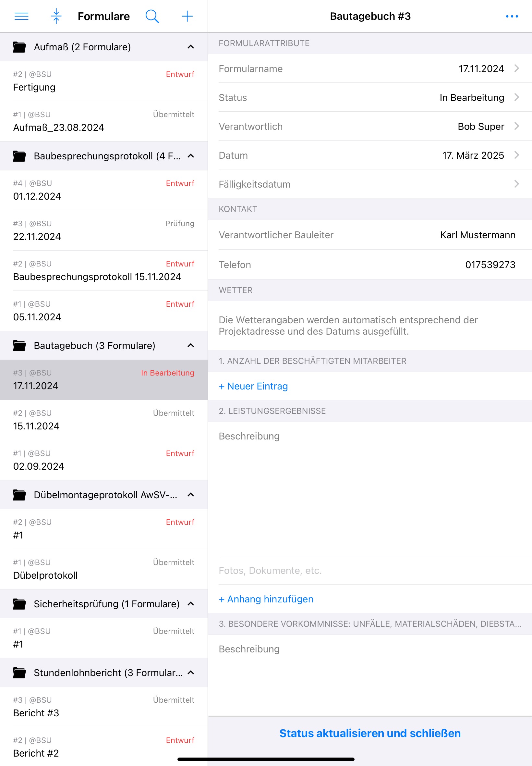
Task: Tap the Aufmaß folder icon
Action: [x=19, y=47]
